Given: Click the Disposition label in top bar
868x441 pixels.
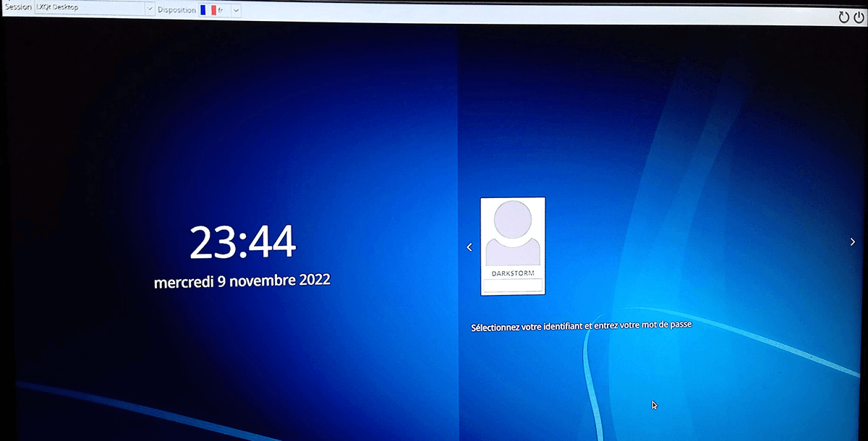Looking at the screenshot, I should pyautogui.click(x=176, y=10).
